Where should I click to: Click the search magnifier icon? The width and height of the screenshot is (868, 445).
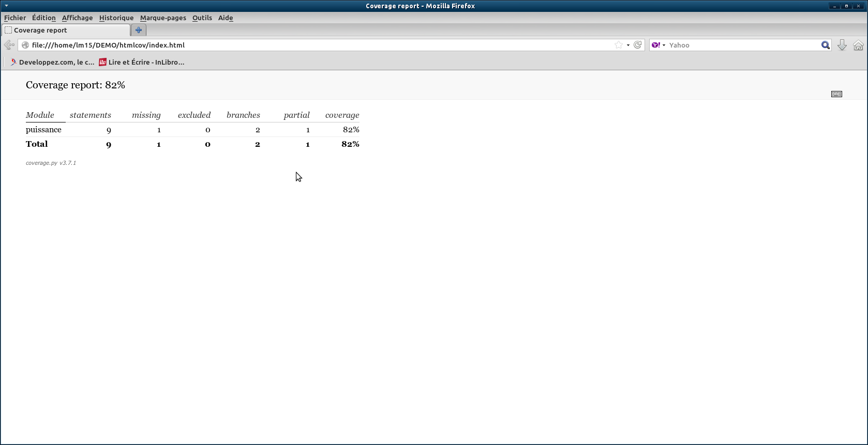tap(825, 45)
